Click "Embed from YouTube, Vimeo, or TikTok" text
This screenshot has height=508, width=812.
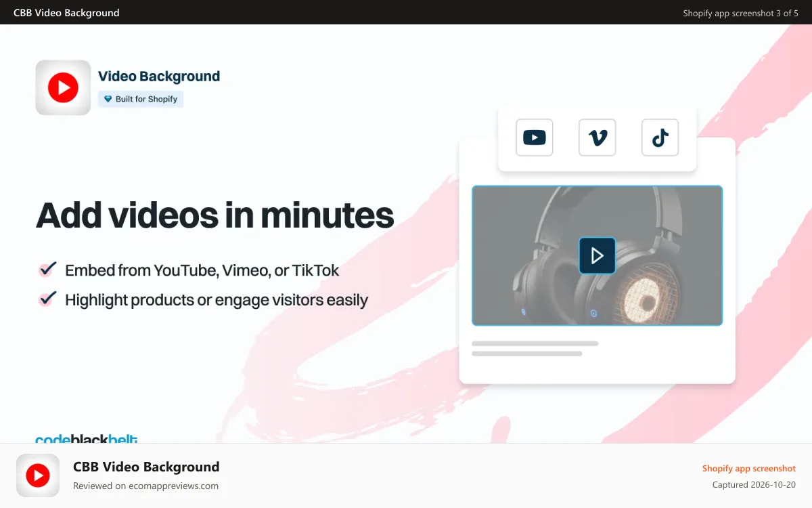tap(202, 270)
